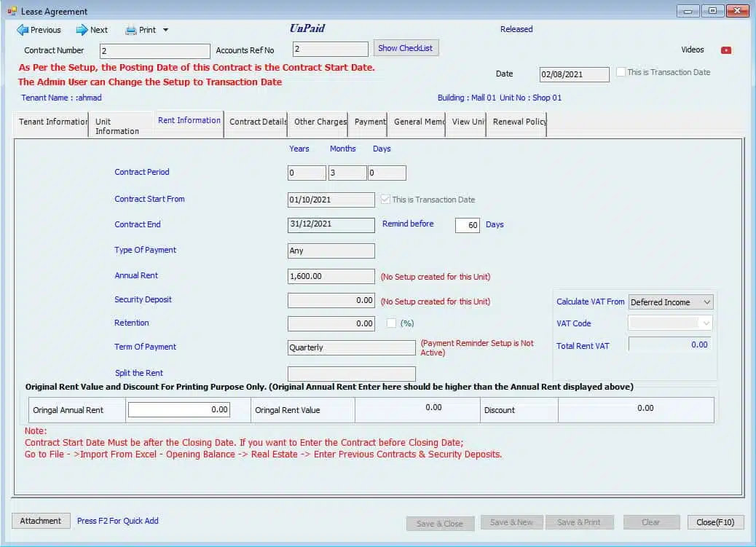The width and height of the screenshot is (756, 547).
Task: Click the Type Of Payment field
Action: [331, 251]
